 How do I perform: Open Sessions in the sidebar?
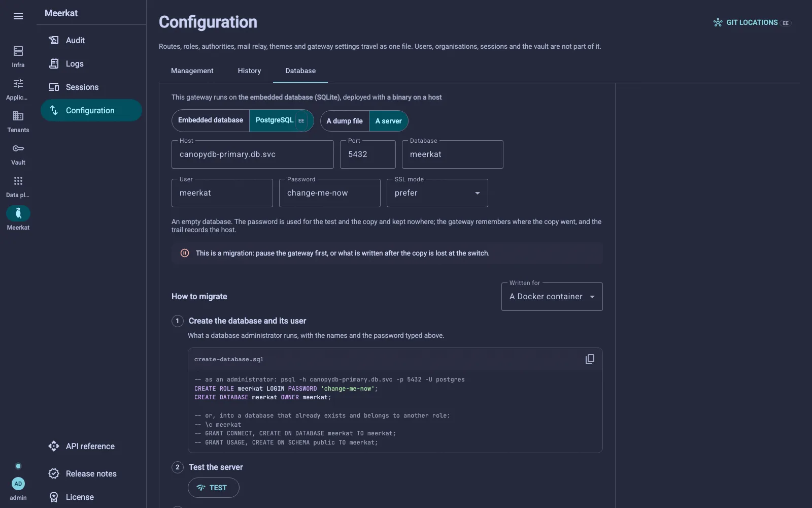91,87
